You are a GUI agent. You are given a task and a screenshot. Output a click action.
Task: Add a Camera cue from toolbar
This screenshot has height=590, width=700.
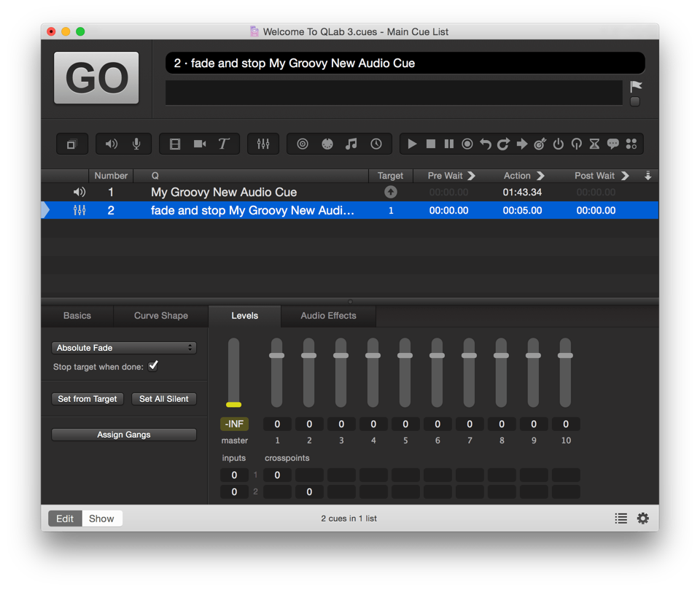coord(199,144)
